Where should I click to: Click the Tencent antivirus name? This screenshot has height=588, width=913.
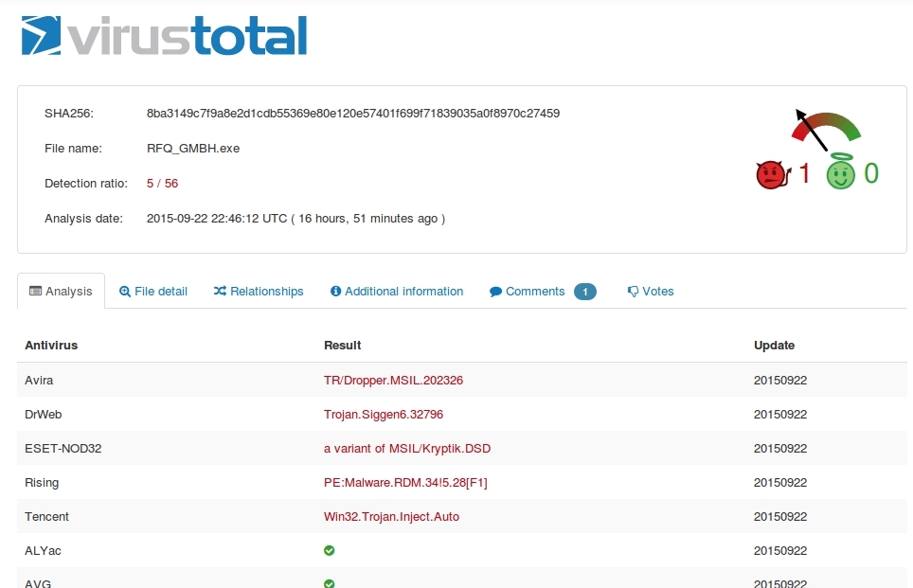click(46, 516)
